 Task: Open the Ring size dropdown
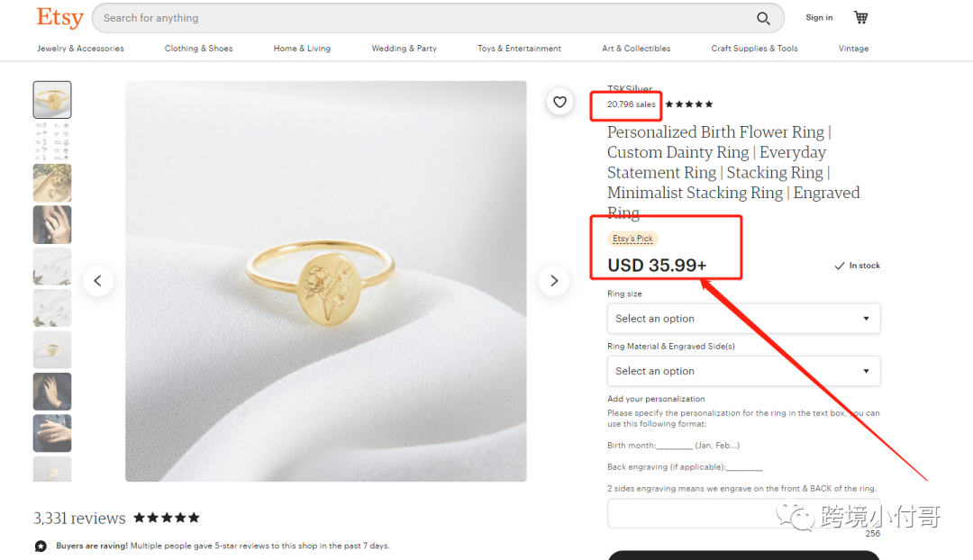(x=743, y=318)
